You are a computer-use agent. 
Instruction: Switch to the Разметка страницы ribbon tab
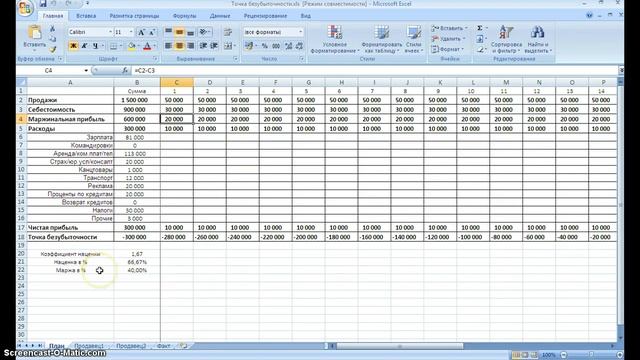134,16
